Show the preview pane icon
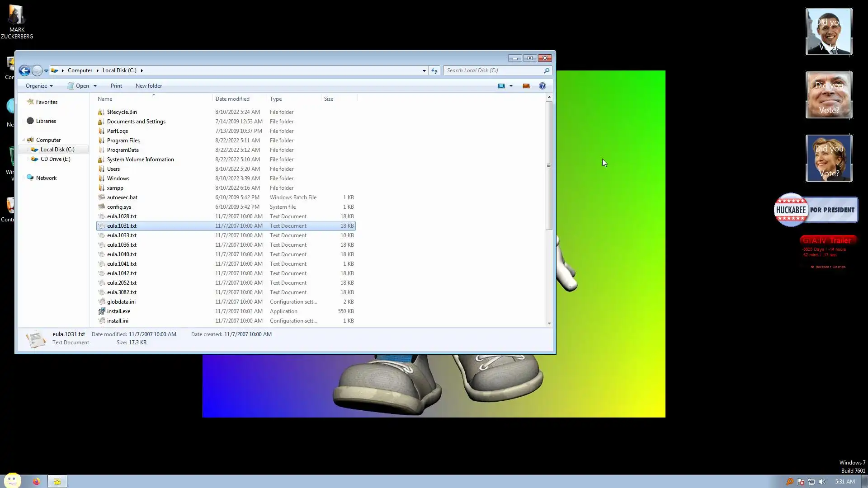The height and width of the screenshot is (488, 868). click(526, 86)
